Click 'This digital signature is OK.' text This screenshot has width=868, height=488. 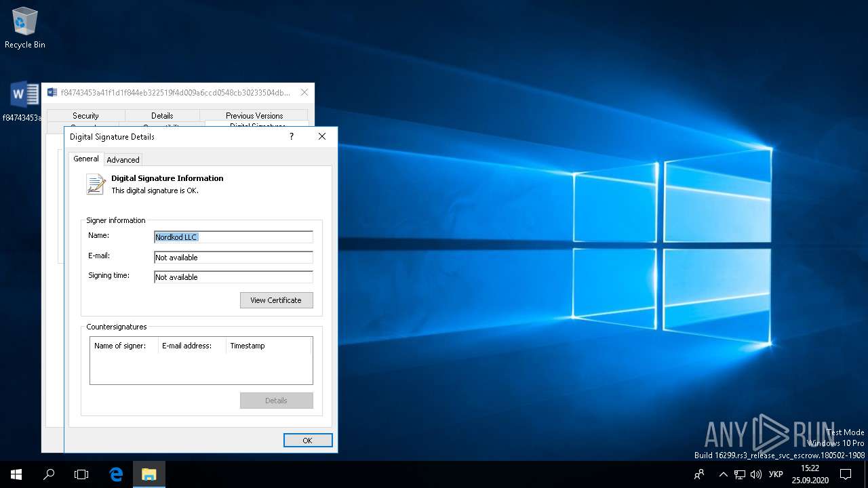(155, 190)
